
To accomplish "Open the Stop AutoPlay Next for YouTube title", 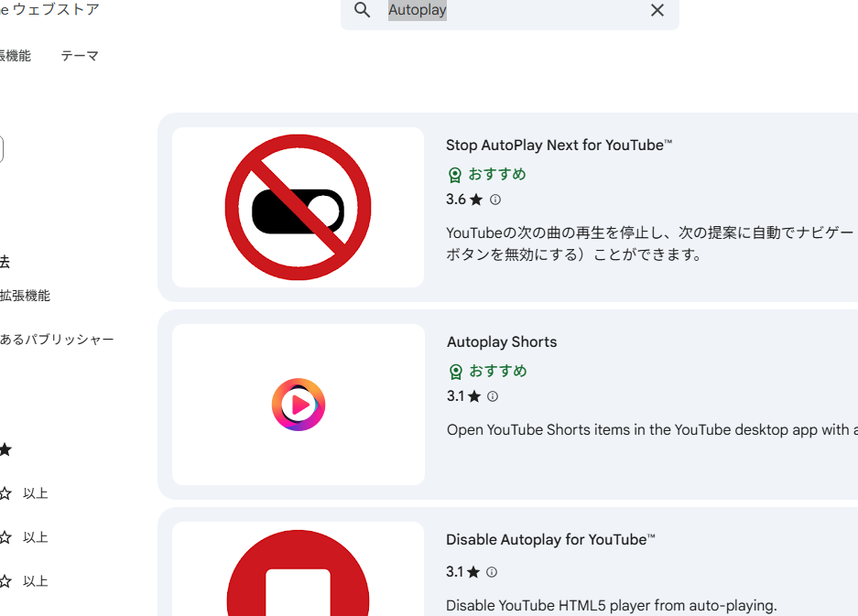I will (559, 145).
